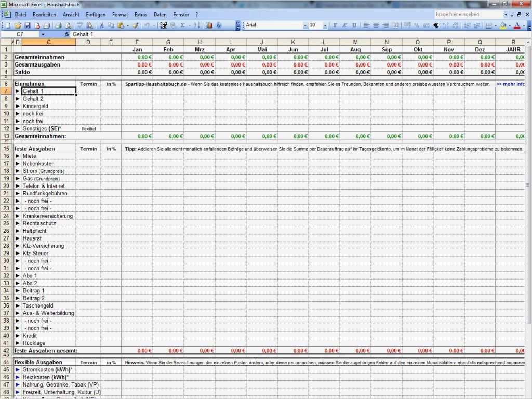This screenshot has height=399, width=532.
Task: Open the Print Preview icon
Action: (68, 24)
